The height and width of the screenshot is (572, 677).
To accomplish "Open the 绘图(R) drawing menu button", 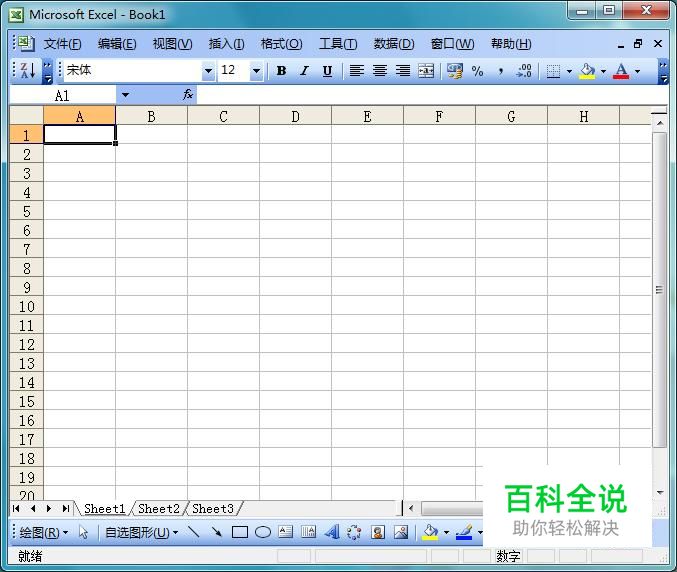I will coord(43,532).
